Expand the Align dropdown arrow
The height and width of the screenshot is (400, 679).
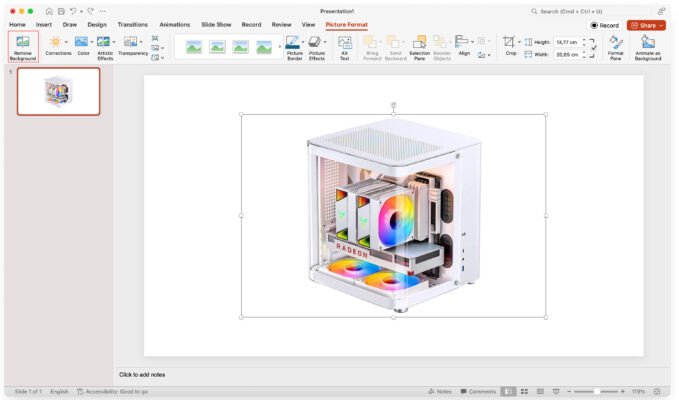coord(472,42)
